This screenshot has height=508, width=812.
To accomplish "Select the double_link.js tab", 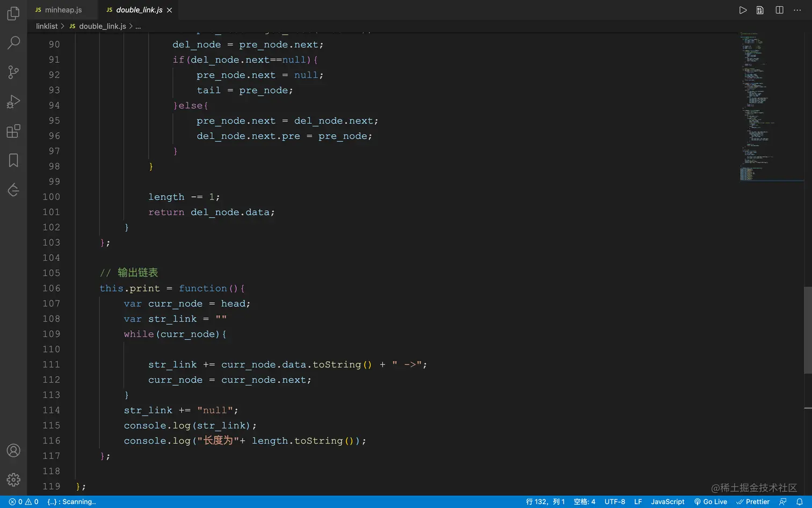I will 139,10.
